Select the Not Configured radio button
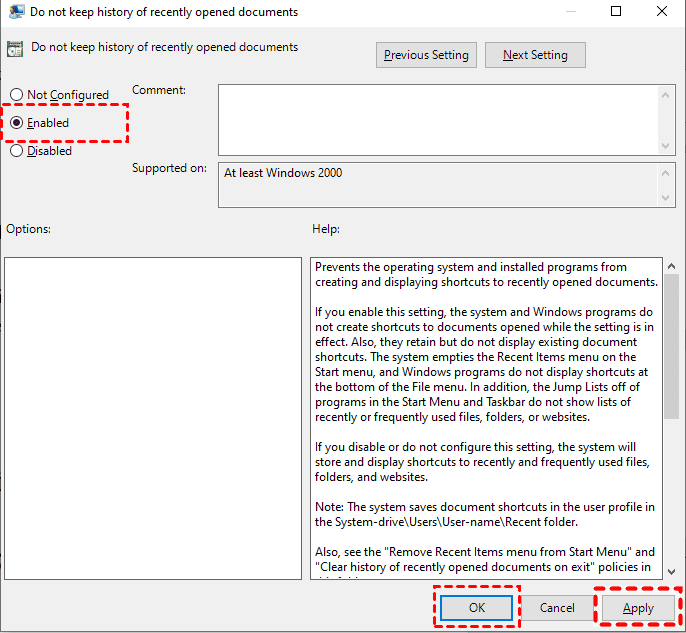This screenshot has height=633, width=686. 59,94
